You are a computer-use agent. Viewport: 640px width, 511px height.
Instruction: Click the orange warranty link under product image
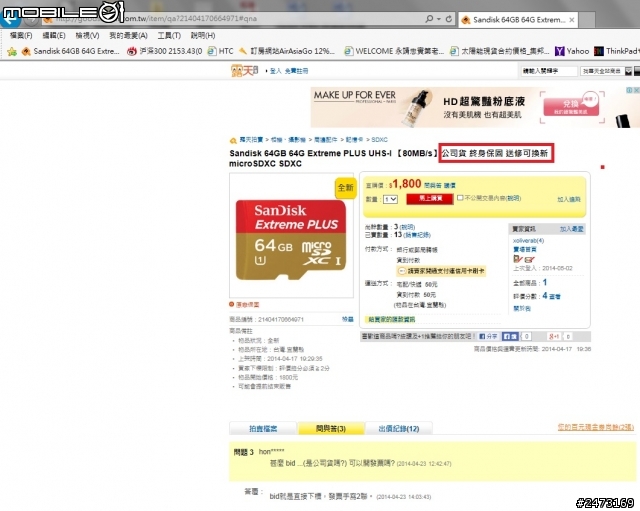(x=247, y=304)
